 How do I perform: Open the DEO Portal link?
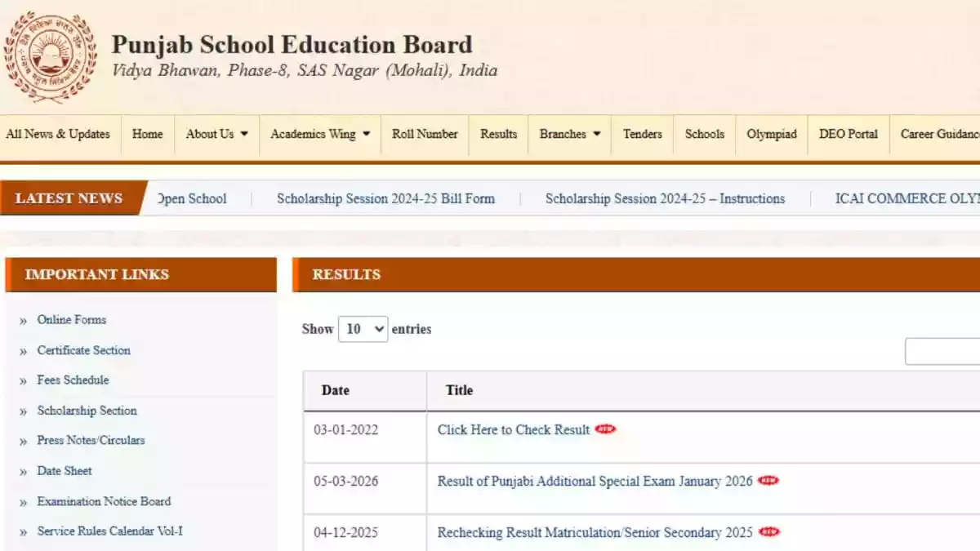coord(849,134)
